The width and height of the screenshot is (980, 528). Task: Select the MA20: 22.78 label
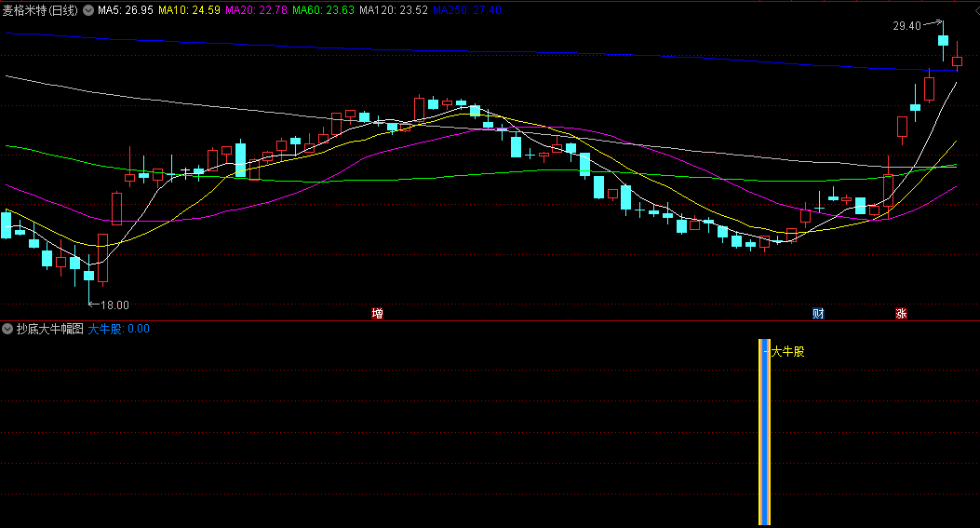[256, 10]
